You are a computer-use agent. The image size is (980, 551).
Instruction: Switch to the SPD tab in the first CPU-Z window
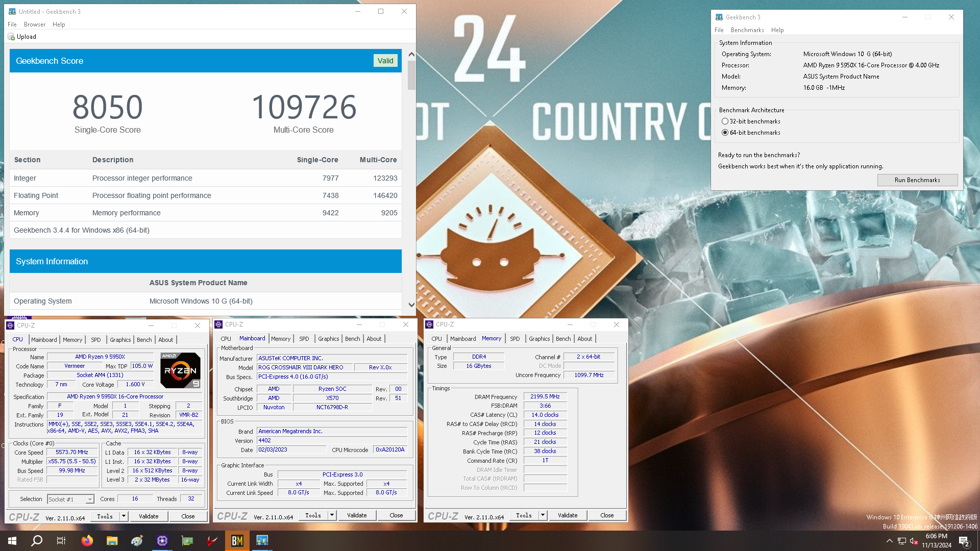[x=96, y=340]
